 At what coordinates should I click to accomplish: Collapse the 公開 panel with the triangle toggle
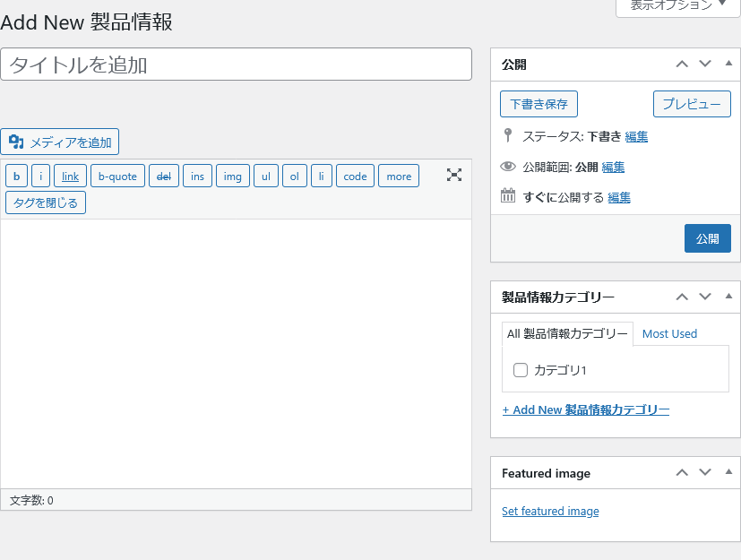tap(728, 64)
